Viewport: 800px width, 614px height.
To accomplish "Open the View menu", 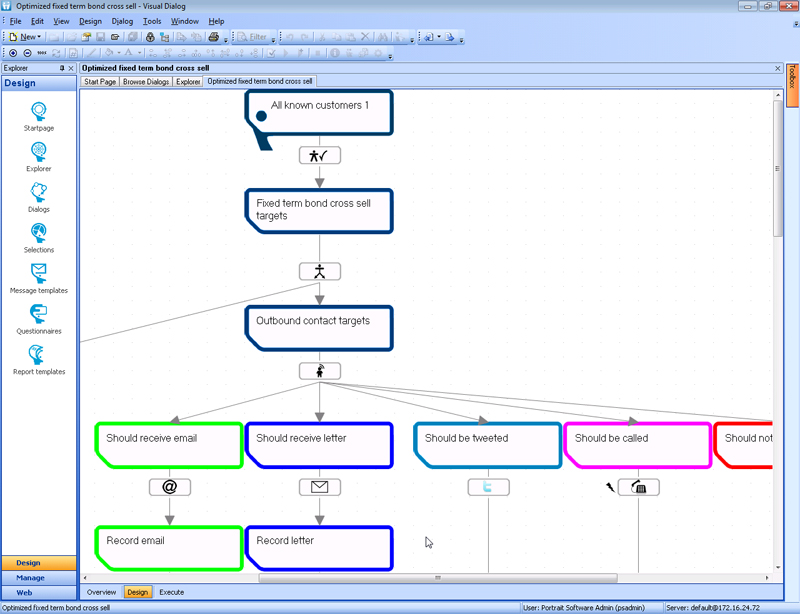I will coord(61,21).
